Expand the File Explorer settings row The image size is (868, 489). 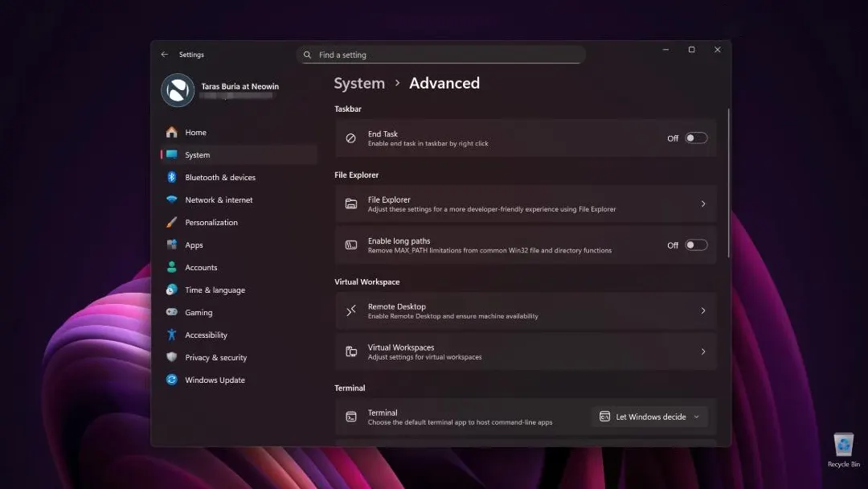(526, 203)
